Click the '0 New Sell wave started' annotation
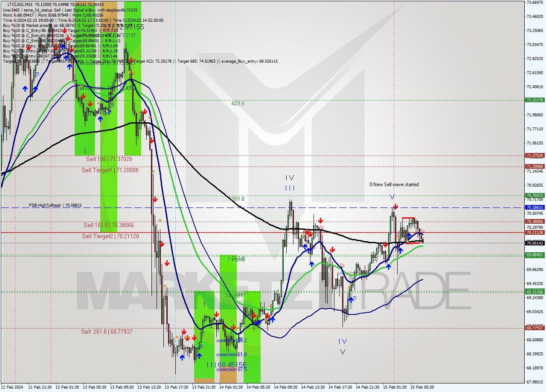This screenshot has height=392, width=546. pyautogui.click(x=394, y=184)
